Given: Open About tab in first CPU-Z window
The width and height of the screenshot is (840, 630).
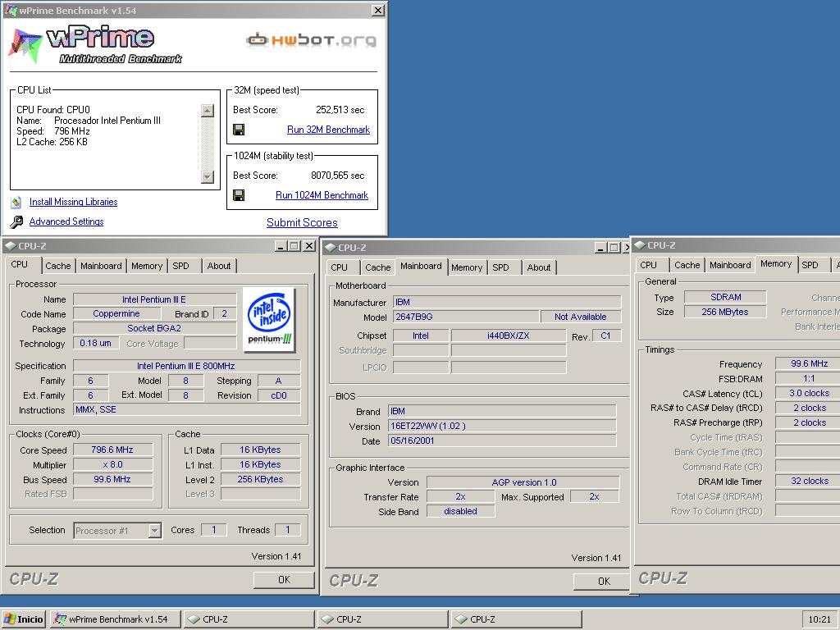Looking at the screenshot, I should 219,266.
